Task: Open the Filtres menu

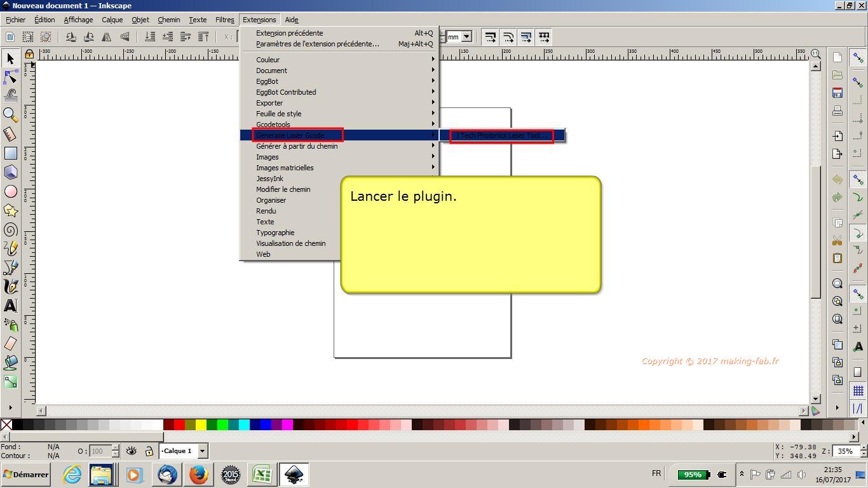Action: [x=224, y=20]
